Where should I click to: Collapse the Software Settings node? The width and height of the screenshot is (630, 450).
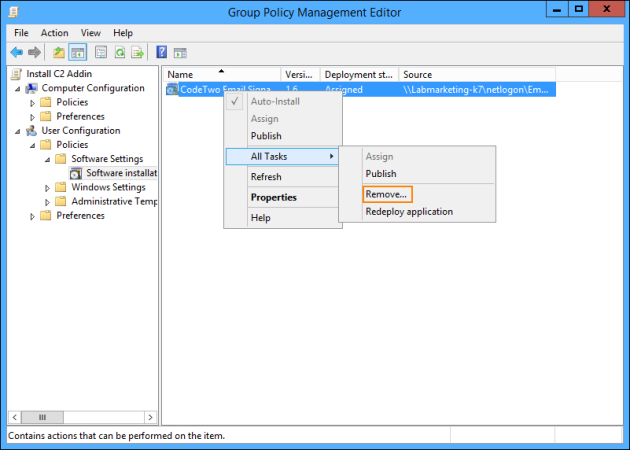click(x=47, y=160)
